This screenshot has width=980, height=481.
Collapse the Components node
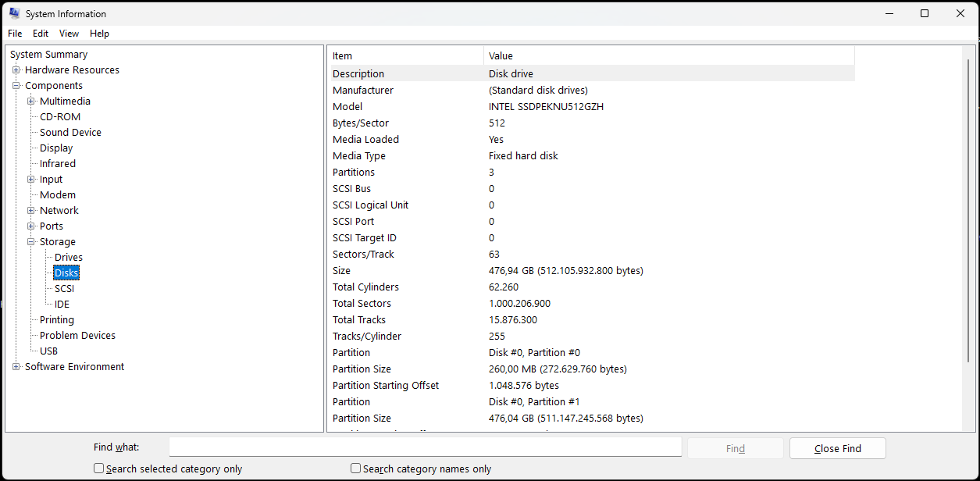pyautogui.click(x=16, y=85)
